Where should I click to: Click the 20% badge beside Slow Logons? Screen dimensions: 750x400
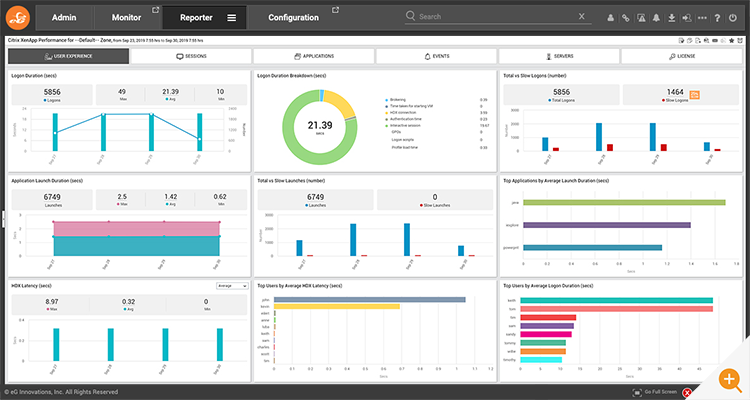695,95
